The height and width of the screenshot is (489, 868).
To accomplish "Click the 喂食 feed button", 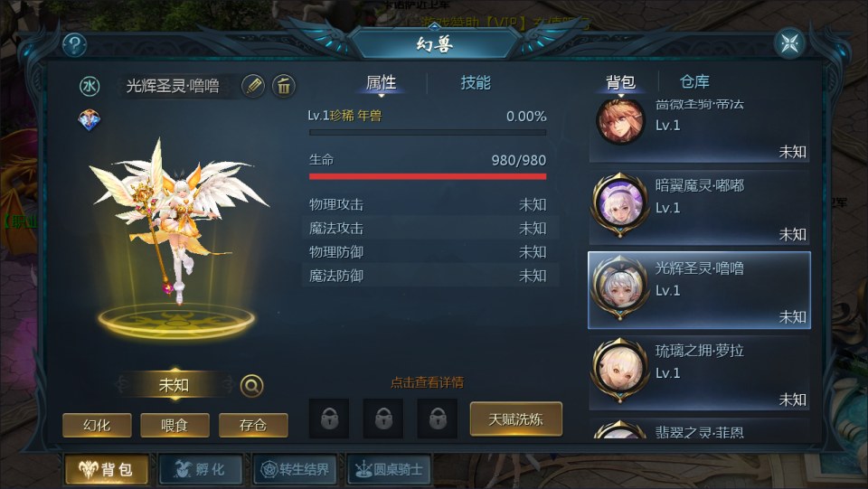I will tap(175, 425).
